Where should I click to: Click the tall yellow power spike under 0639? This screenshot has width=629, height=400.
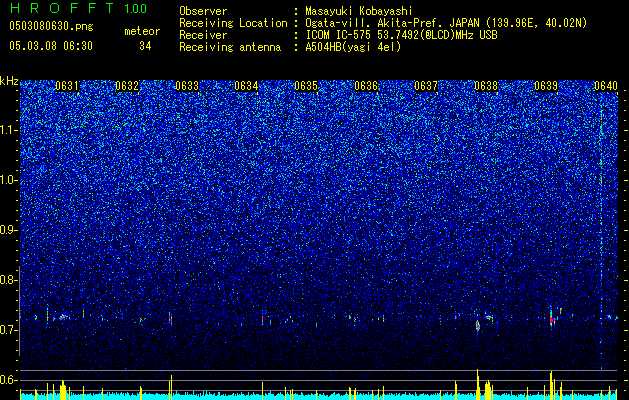click(x=551, y=386)
